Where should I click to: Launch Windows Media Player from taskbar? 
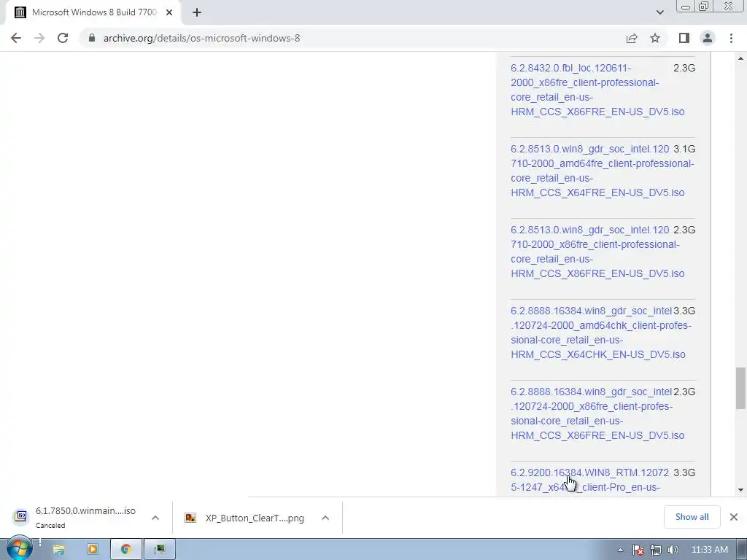tap(92, 550)
